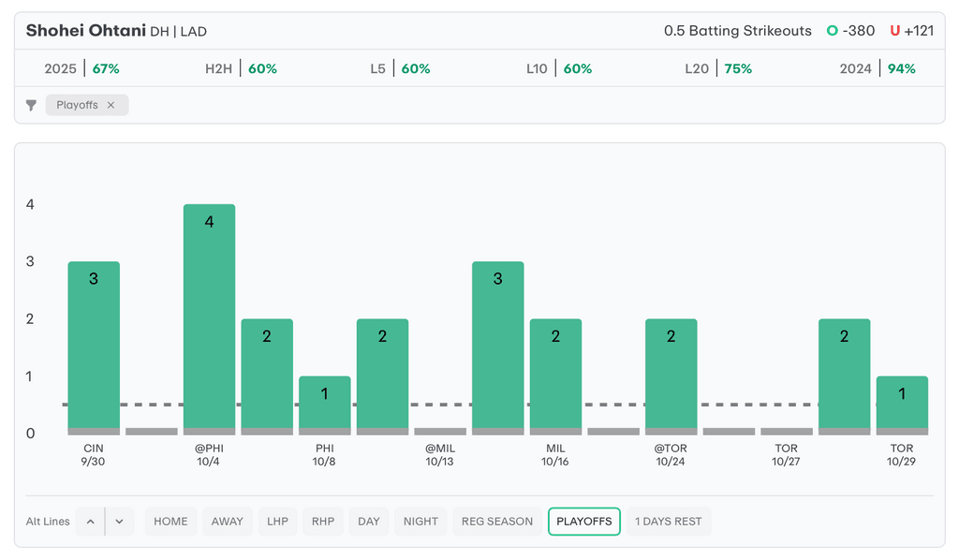
Task: Select the 1 DAYS REST filter
Action: [x=669, y=522]
